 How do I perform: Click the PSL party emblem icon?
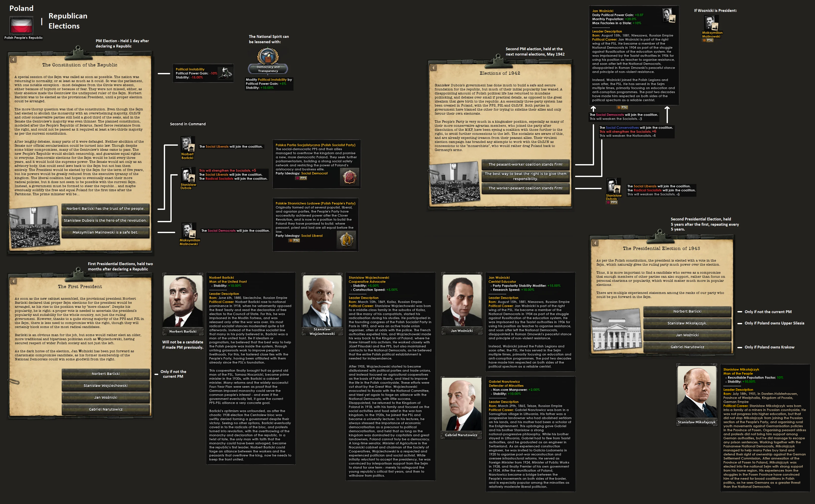click(347, 239)
